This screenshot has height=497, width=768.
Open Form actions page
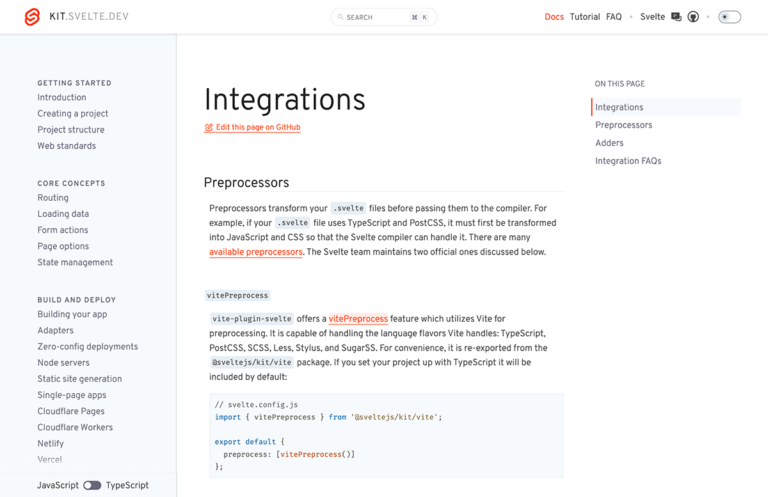point(63,230)
